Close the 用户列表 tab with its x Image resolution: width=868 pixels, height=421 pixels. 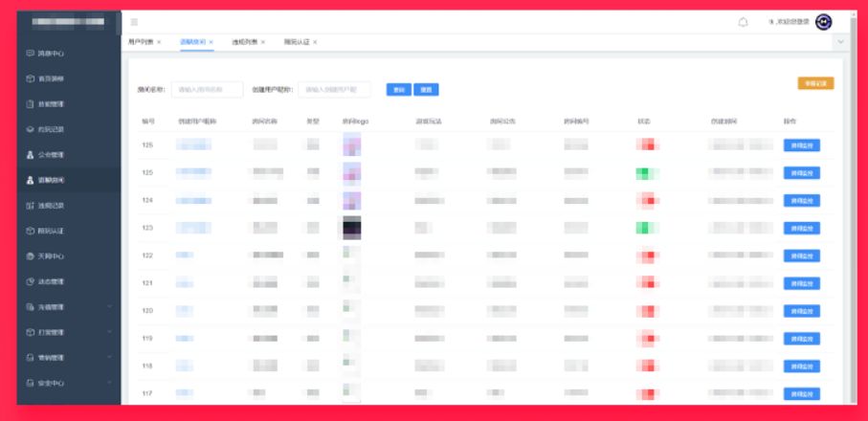pyautogui.click(x=159, y=42)
